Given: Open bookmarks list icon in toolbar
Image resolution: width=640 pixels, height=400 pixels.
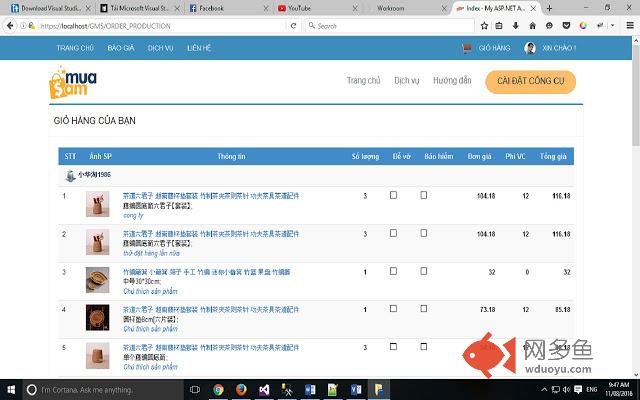Looking at the screenshot, I should [499, 26].
